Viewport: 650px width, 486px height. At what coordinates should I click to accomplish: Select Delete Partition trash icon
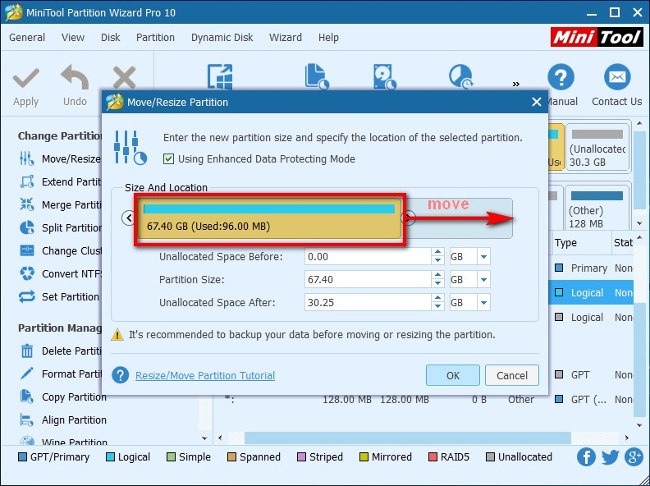click(27, 351)
